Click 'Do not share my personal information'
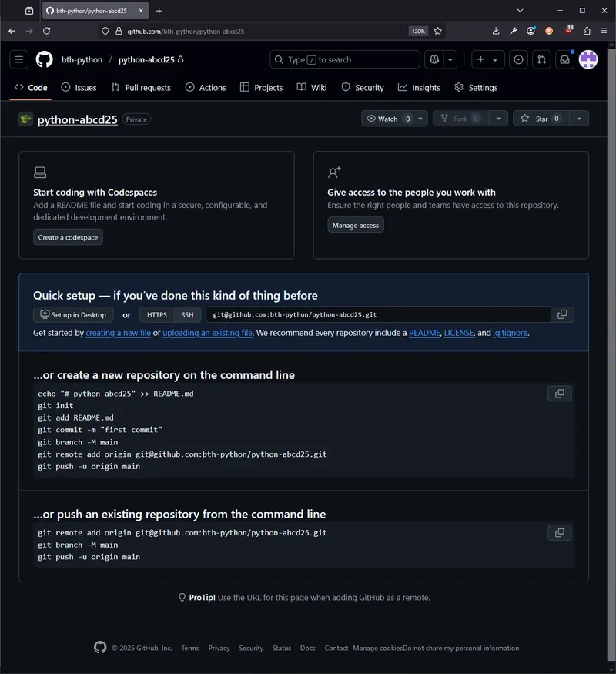The width and height of the screenshot is (616, 674). tap(461, 649)
